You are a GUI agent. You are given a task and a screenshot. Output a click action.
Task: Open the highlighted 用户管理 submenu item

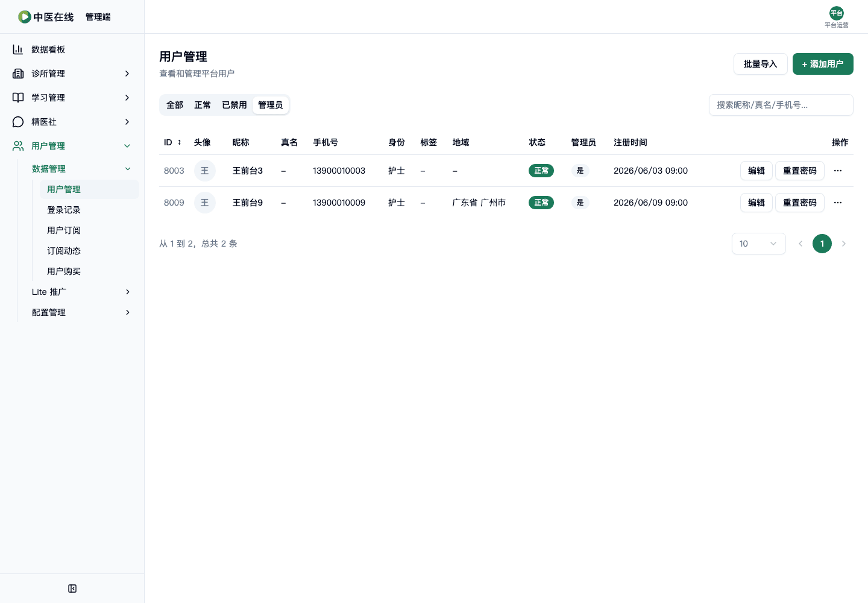click(89, 189)
